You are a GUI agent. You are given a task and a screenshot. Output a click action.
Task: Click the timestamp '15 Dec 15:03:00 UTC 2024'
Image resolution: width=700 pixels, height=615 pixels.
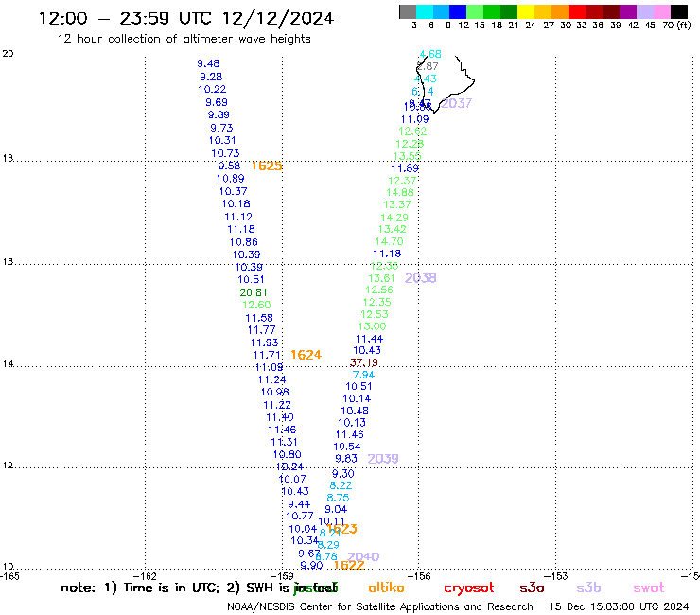tap(620, 606)
